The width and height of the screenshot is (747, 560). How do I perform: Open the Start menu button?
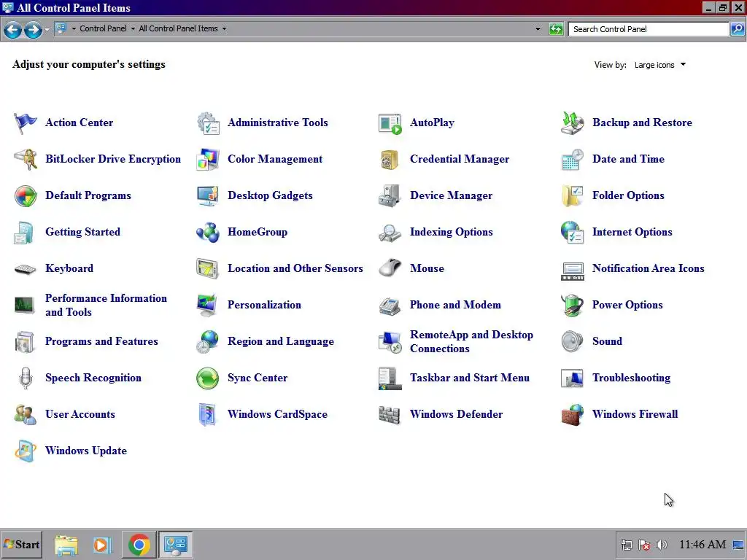coord(22,545)
